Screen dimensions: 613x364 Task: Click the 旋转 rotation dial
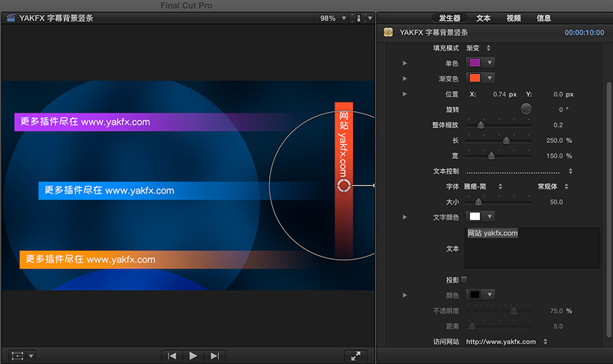[526, 109]
